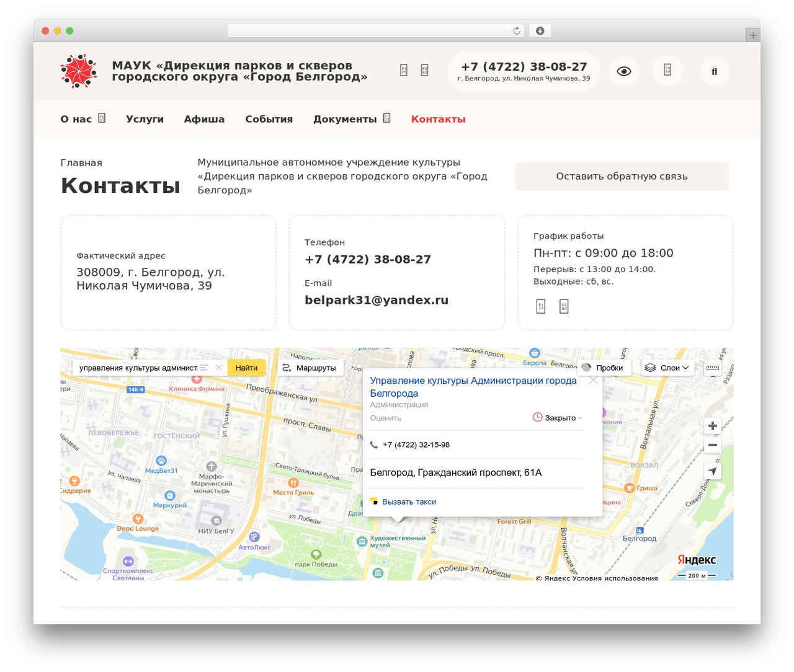
Task: Open Маршруты route planner
Action: (x=310, y=368)
